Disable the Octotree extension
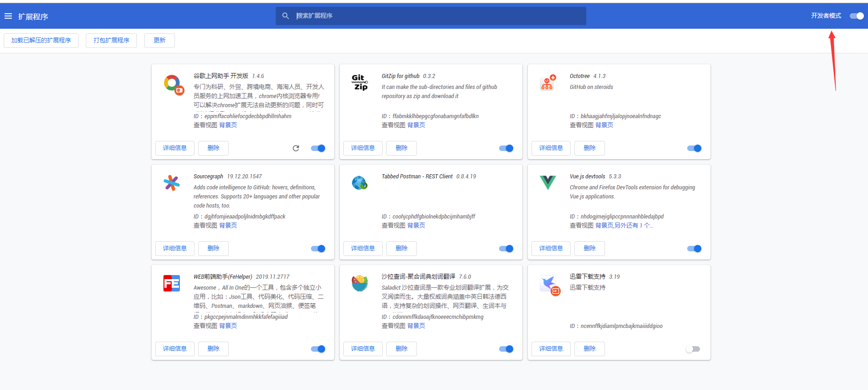 pos(694,148)
